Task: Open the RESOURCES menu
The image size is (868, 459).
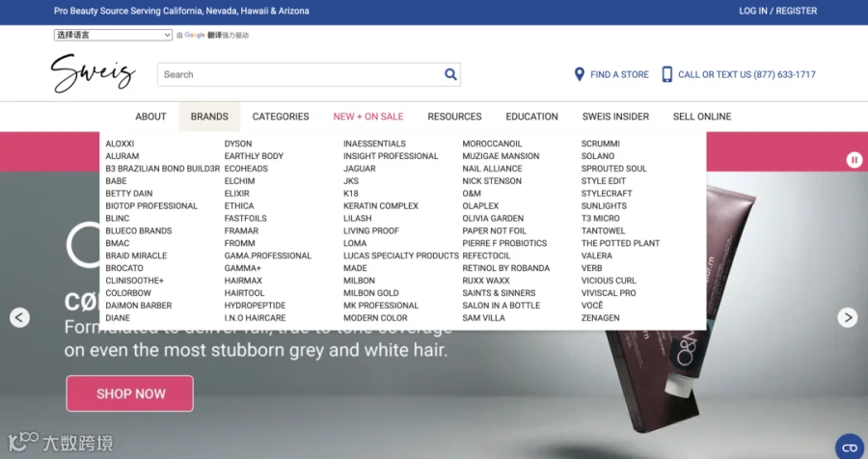Action: pyautogui.click(x=454, y=117)
